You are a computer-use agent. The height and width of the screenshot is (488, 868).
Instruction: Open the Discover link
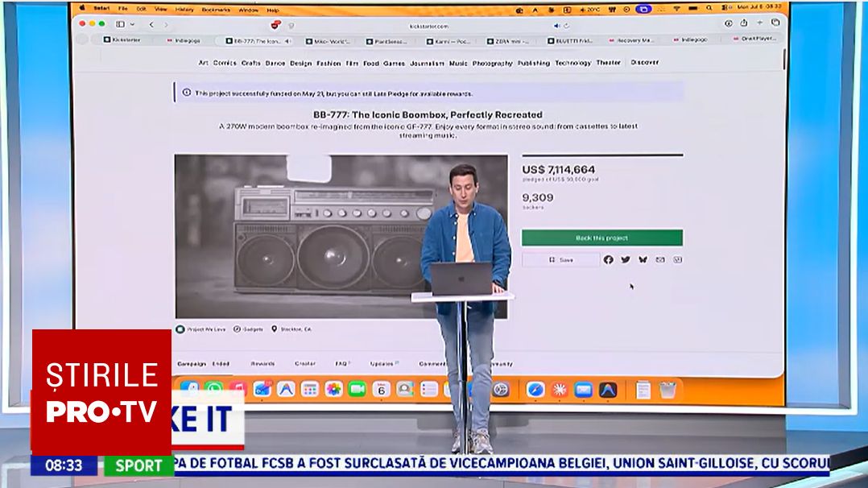point(645,63)
